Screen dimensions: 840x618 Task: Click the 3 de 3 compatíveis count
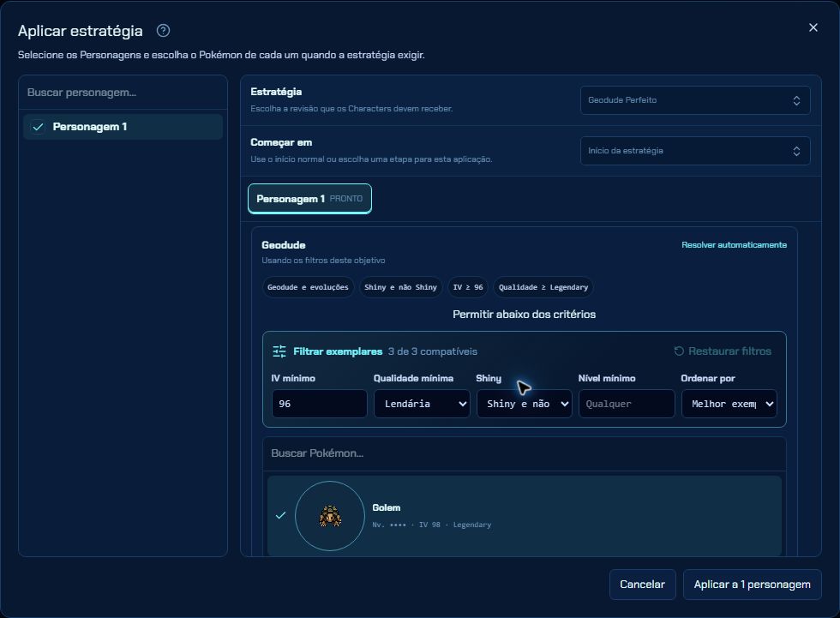point(432,351)
